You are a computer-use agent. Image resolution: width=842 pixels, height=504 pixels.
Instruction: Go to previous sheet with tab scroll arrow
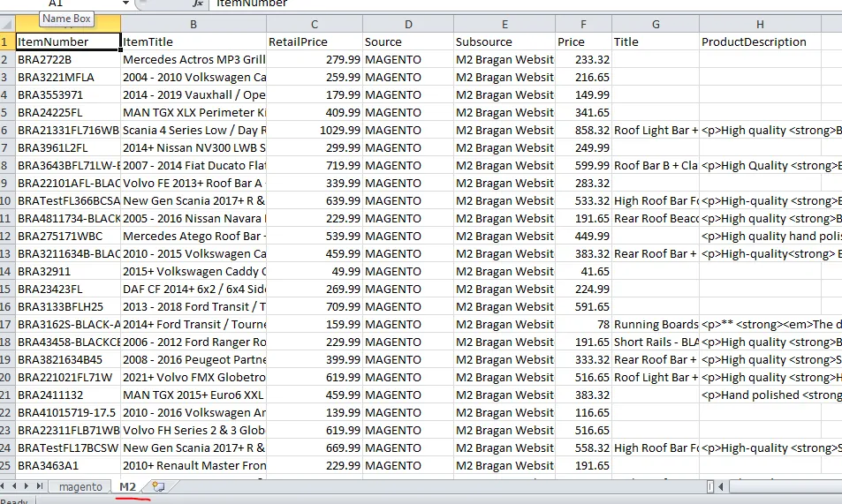[14, 485]
